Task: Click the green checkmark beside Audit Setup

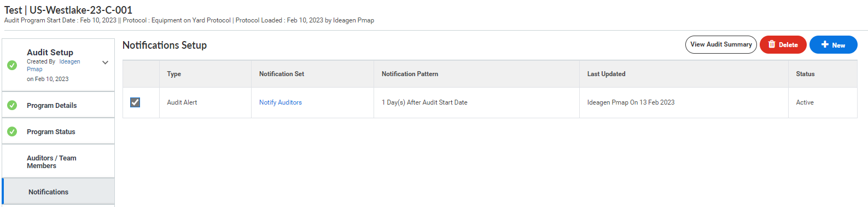Action: (x=12, y=65)
